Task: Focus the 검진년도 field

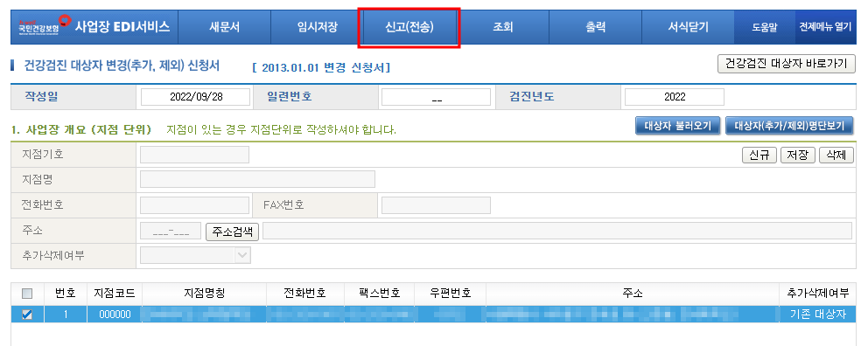Action: pos(675,97)
